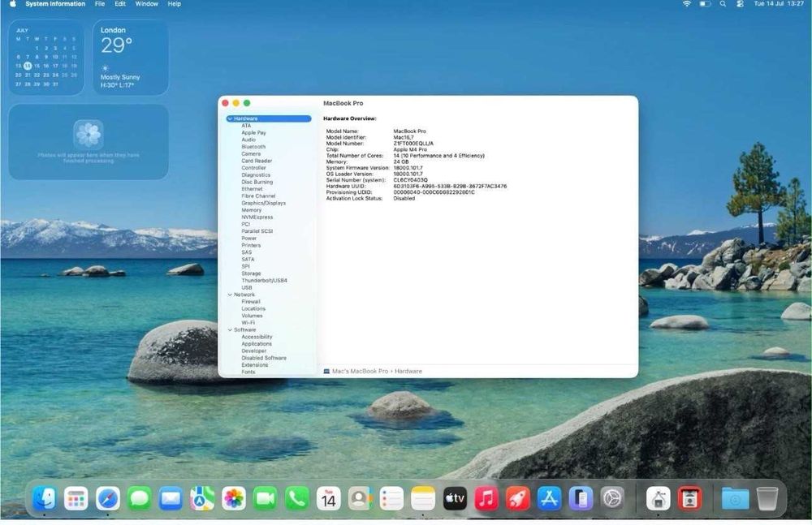The image size is (812, 525).
Task: Open Contacts from the Dock
Action: pyautogui.click(x=360, y=499)
